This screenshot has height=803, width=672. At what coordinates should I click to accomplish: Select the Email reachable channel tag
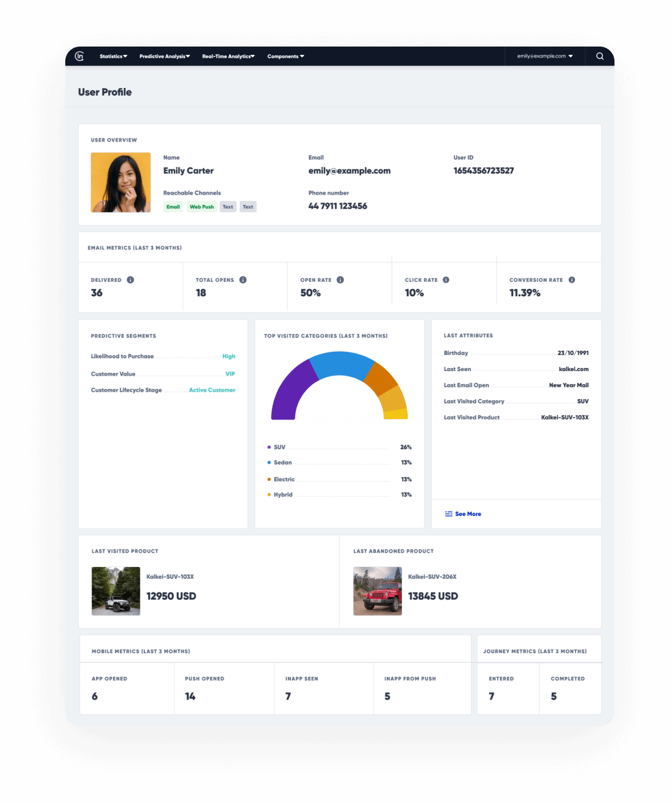click(173, 207)
